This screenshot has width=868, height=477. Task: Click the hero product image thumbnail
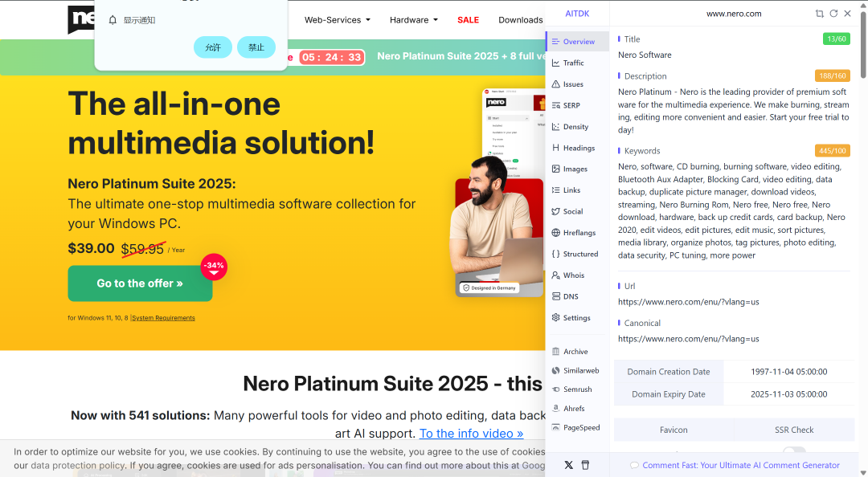coord(499,193)
